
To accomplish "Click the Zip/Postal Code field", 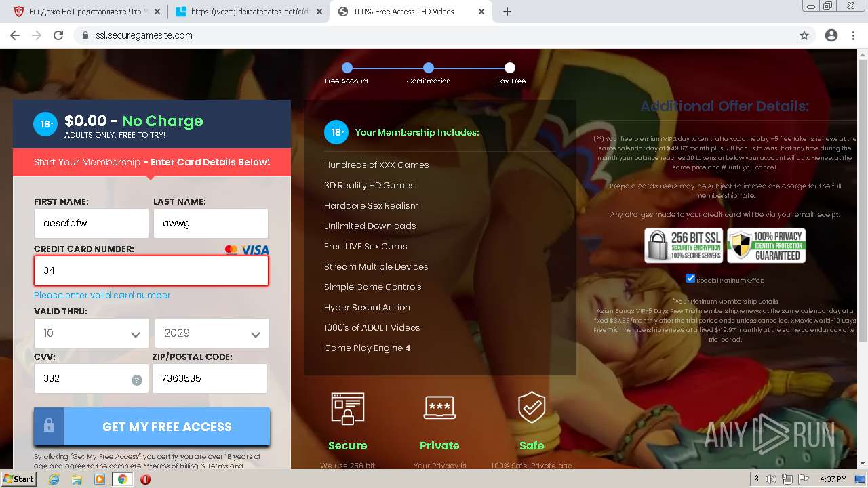I will (210, 378).
